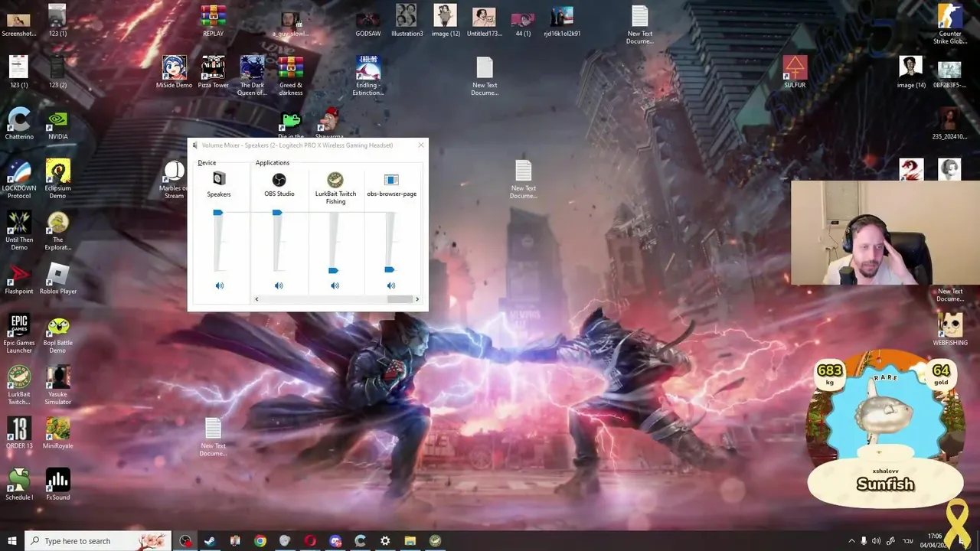
Task: Select the Chatterino desktop icon
Action: [x=19, y=124]
